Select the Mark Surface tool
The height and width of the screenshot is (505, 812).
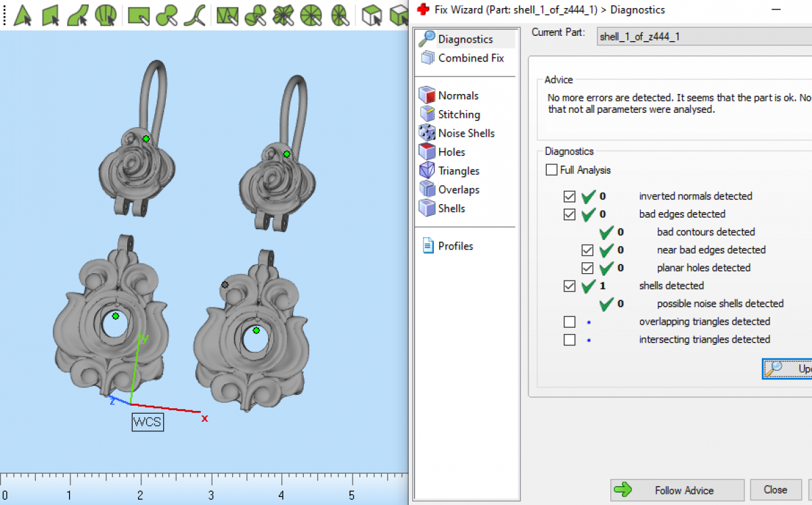(78, 15)
